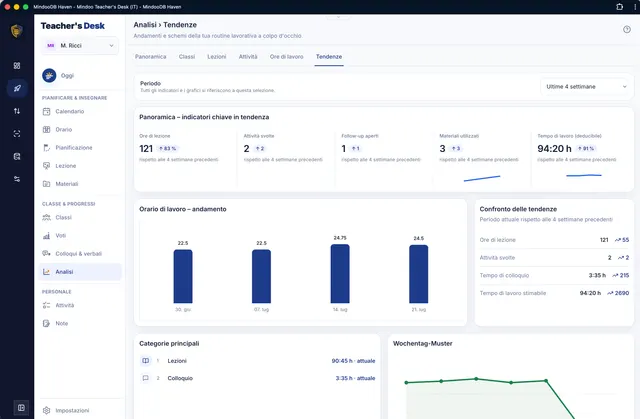Open the M. Ricci account dropdown
The width and height of the screenshot is (640, 419).
[80, 46]
